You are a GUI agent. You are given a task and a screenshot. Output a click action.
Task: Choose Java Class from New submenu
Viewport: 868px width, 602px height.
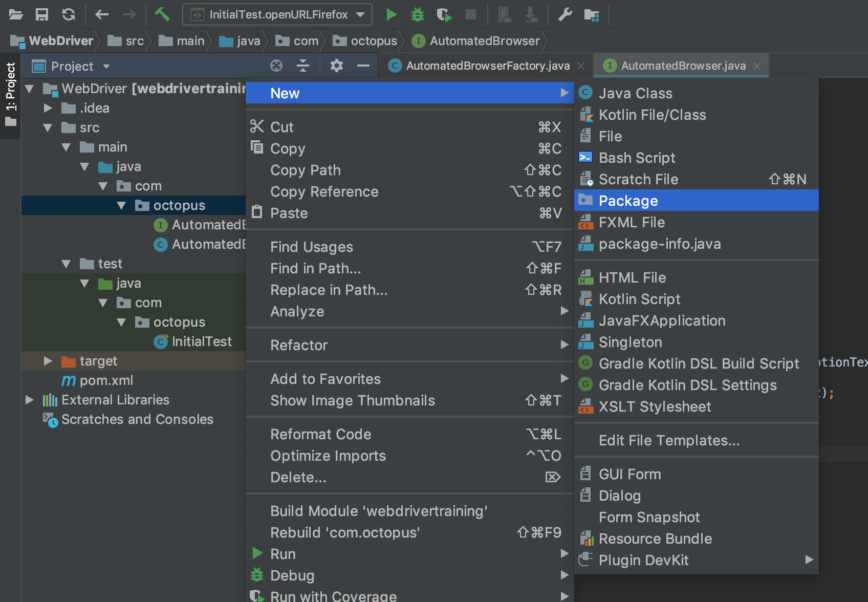click(635, 93)
